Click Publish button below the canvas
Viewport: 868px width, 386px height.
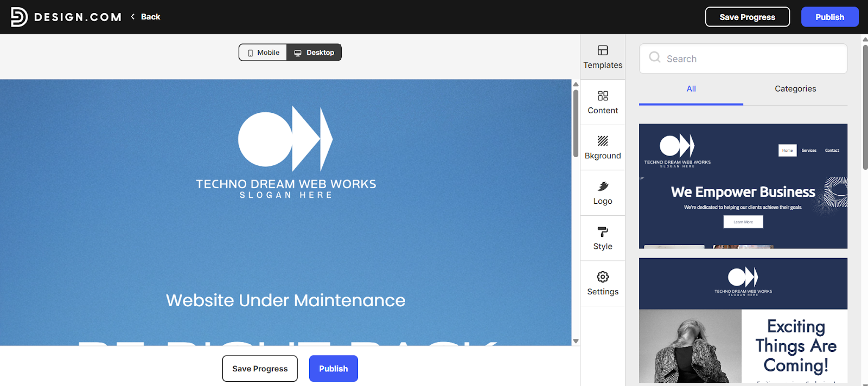333,369
